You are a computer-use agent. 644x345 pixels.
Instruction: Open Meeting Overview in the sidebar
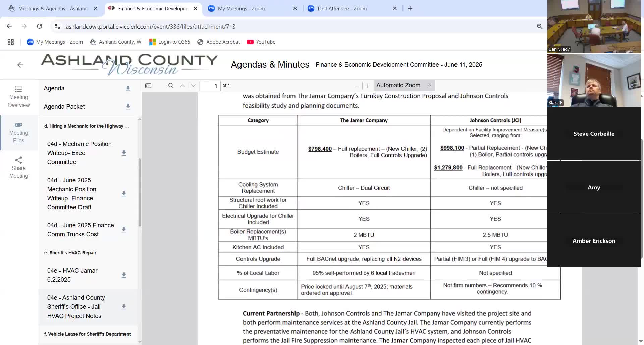[19, 97]
